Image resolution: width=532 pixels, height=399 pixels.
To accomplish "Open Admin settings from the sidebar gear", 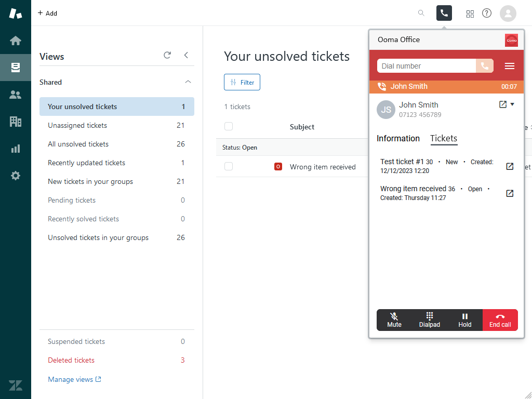I will [16, 175].
